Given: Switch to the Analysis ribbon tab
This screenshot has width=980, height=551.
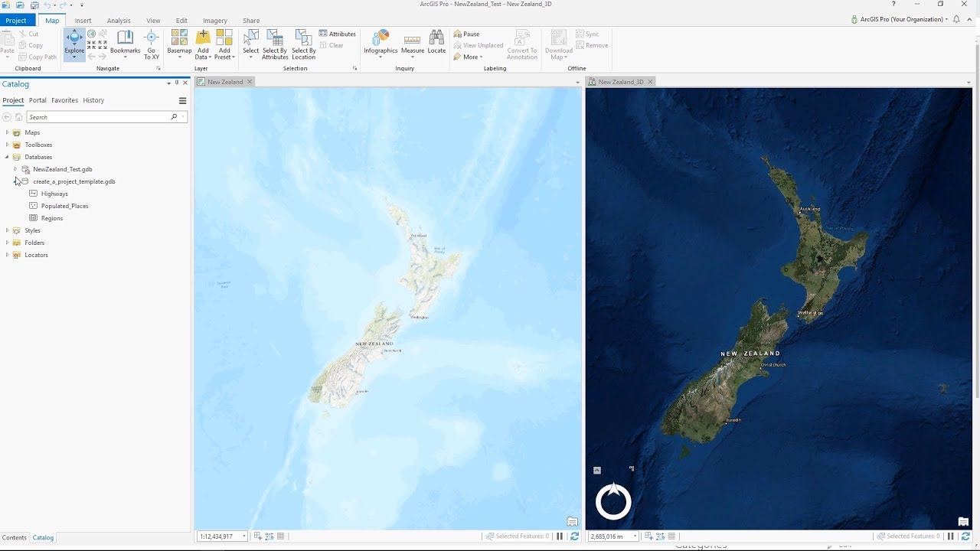Looking at the screenshot, I should tap(119, 21).
